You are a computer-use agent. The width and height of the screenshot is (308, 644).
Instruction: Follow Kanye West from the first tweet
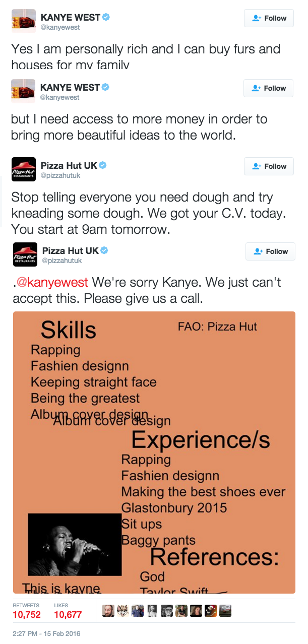[269, 18]
